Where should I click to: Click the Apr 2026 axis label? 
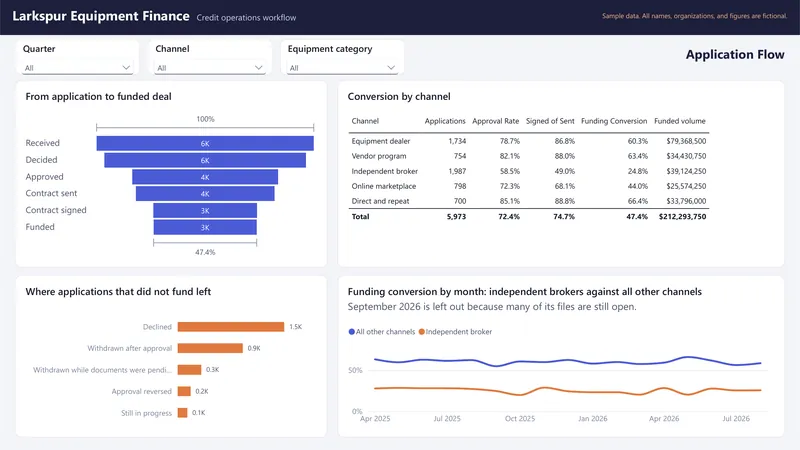[664, 418]
